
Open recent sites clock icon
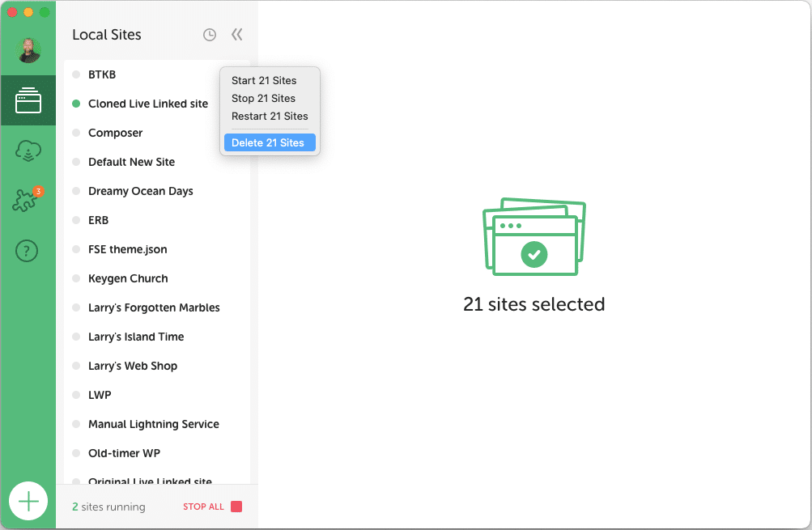click(210, 35)
